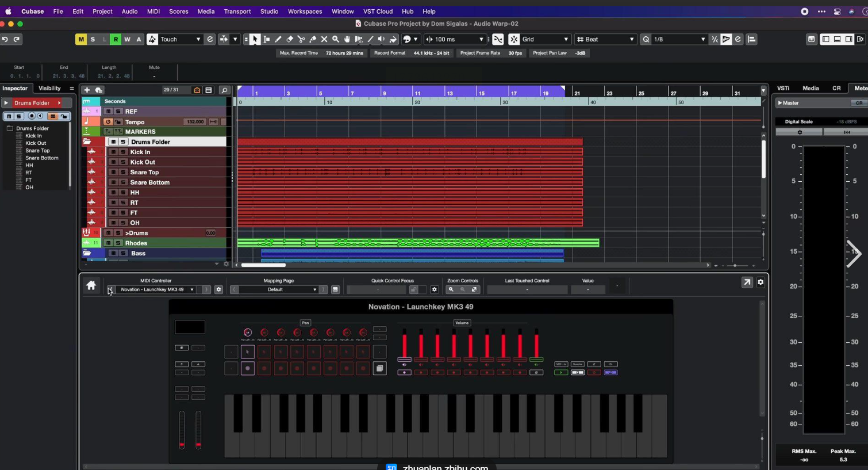Mute the Kick In track
Image resolution: width=868 pixels, height=470 pixels.
click(113, 152)
